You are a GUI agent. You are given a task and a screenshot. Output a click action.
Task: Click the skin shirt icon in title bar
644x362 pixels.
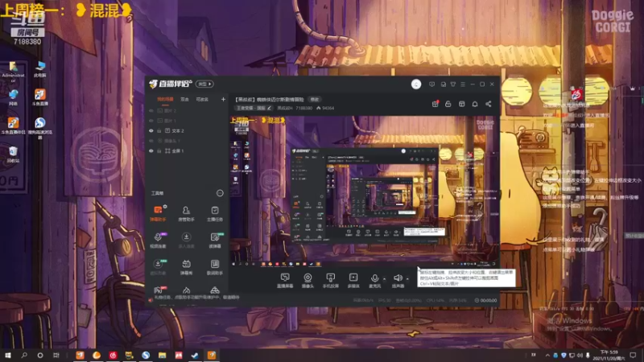coord(453,84)
